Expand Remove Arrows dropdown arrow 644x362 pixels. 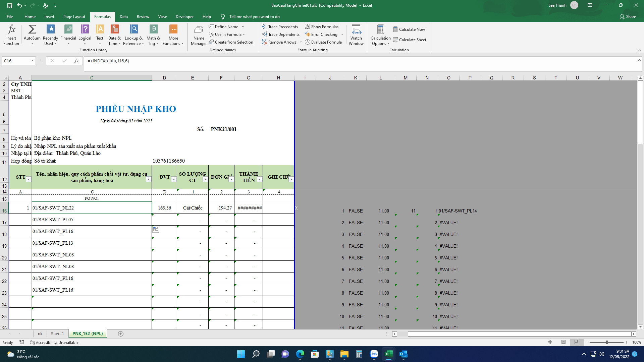click(x=301, y=42)
